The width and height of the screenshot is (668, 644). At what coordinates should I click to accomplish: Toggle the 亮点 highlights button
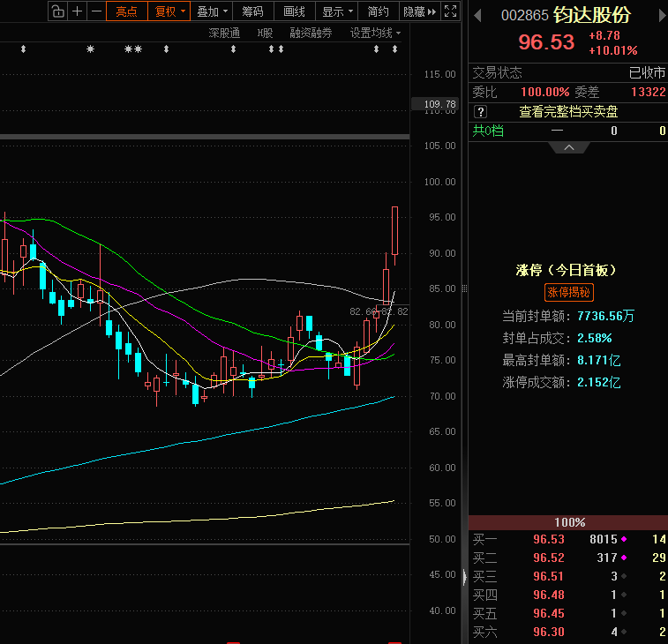[x=127, y=11]
